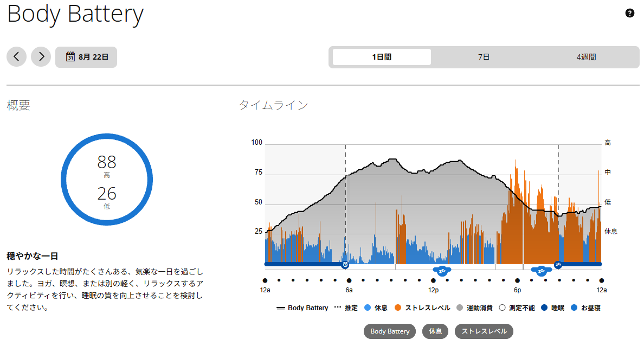Go to the previous day arrow
This screenshot has width=644, height=346.
16,57
